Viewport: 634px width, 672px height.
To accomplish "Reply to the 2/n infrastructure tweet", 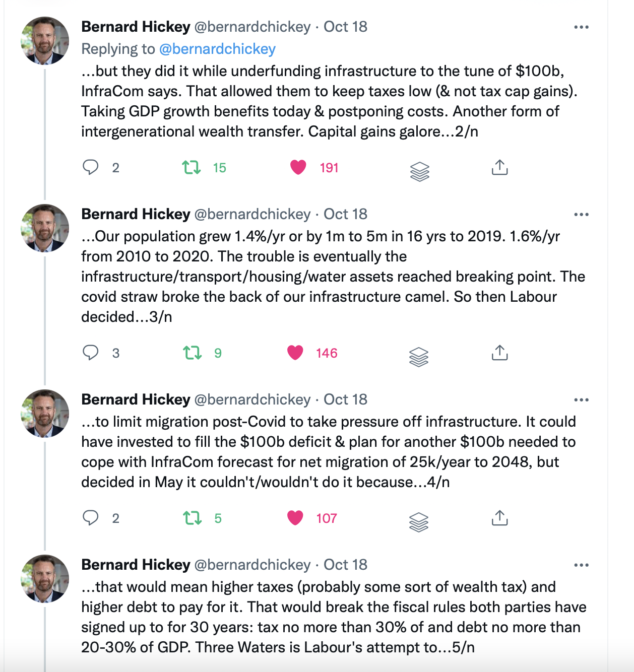I will pyautogui.click(x=91, y=167).
